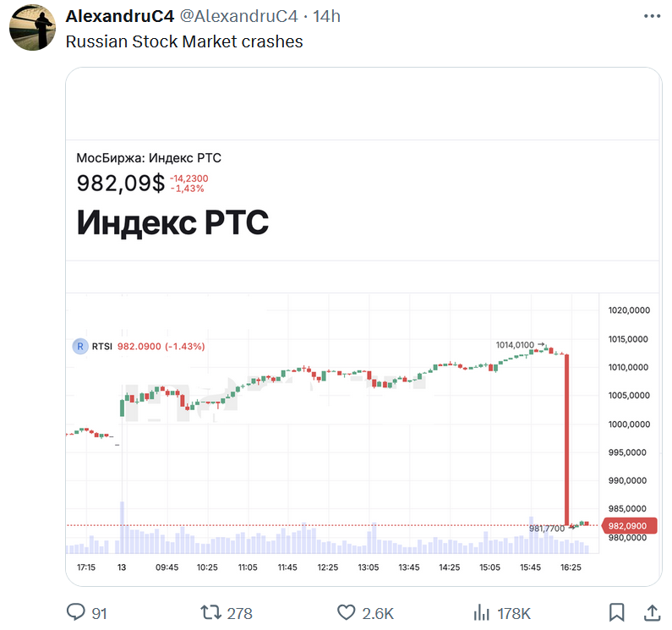Click the tweet text Russian Stock Market crashes
The image size is (672, 630).
point(184,41)
